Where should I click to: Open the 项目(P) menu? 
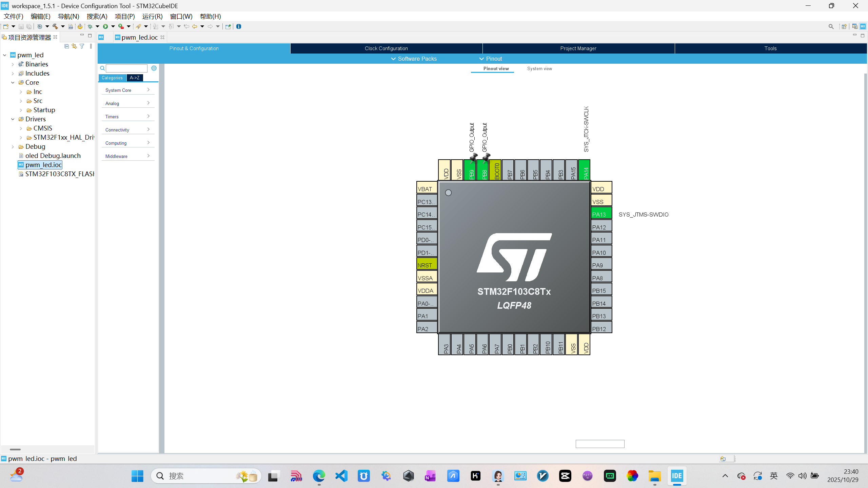pyautogui.click(x=124, y=16)
